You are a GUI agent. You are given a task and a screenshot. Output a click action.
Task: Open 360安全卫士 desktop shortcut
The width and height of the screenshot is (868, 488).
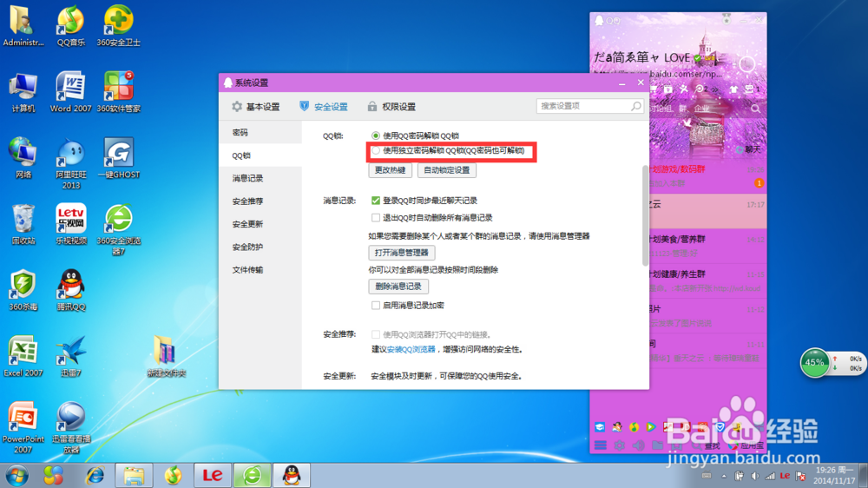pos(118,26)
